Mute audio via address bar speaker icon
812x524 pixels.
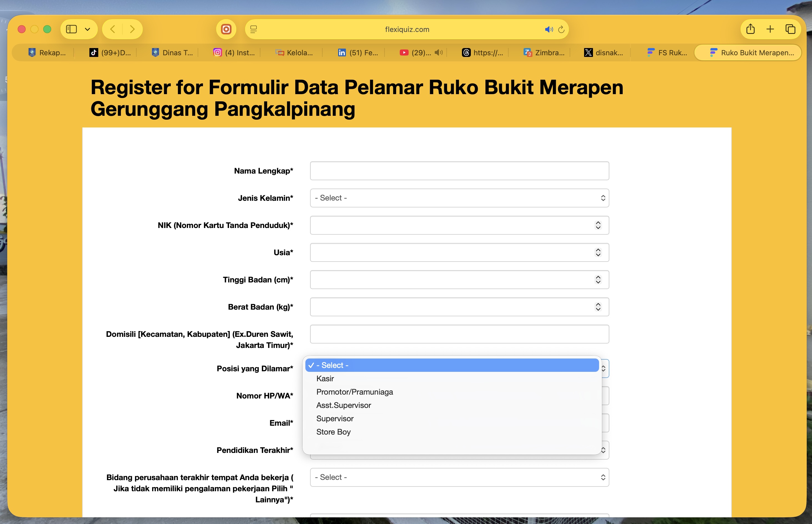point(548,30)
